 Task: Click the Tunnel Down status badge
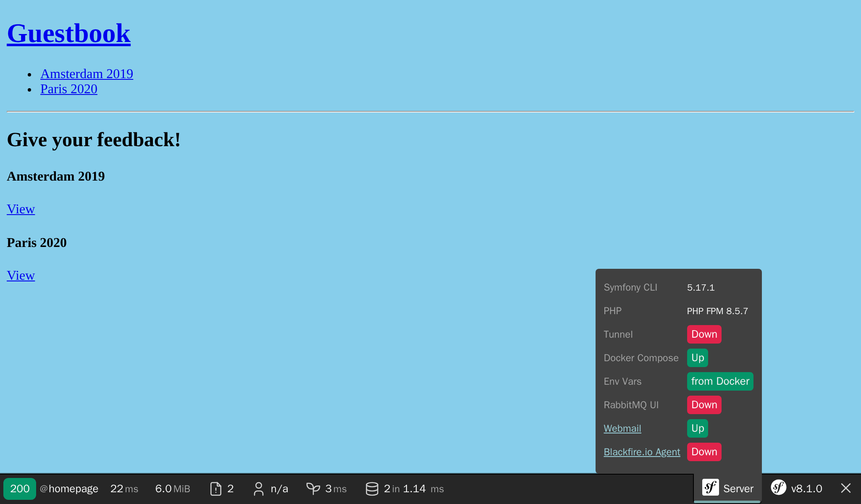(x=704, y=334)
